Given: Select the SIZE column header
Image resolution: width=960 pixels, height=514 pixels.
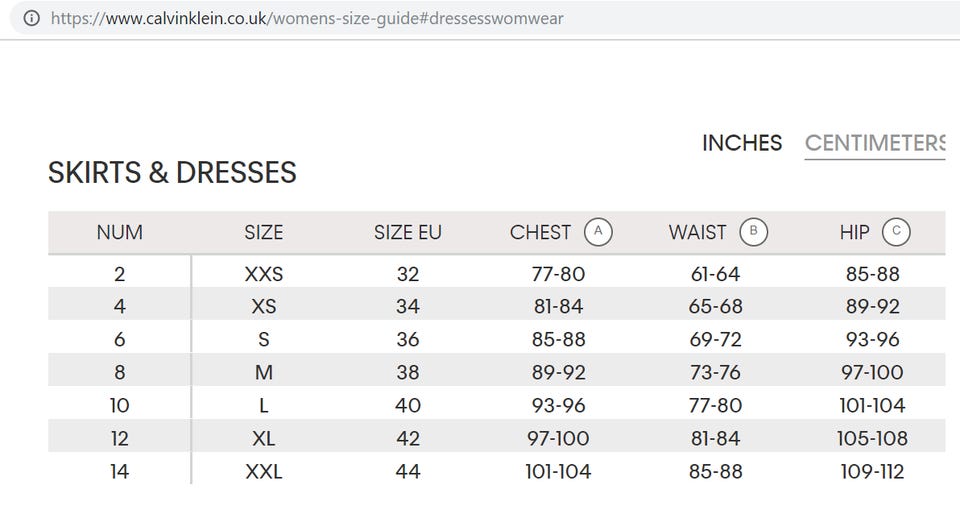Looking at the screenshot, I should (264, 233).
